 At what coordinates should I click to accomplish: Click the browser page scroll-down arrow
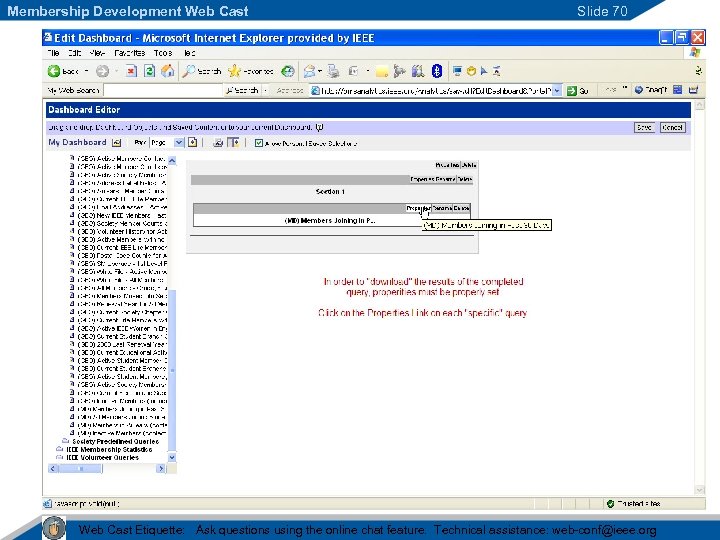pos(699,490)
